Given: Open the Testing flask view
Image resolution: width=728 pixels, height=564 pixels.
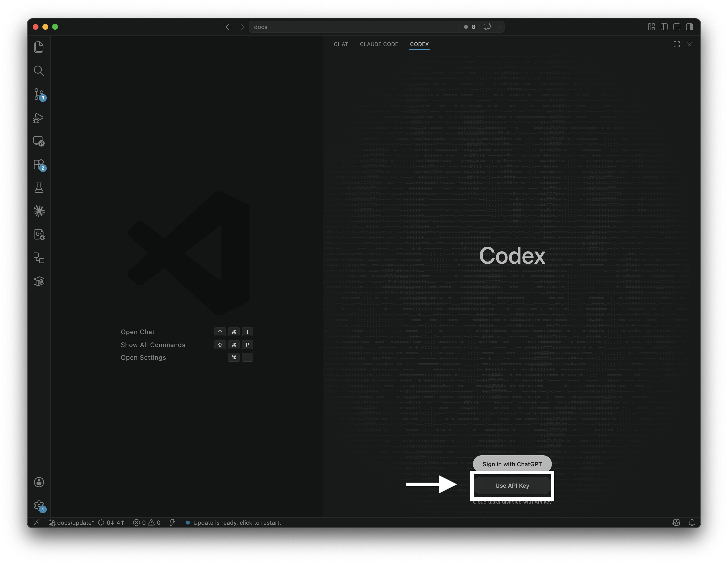Looking at the screenshot, I should pos(39,188).
